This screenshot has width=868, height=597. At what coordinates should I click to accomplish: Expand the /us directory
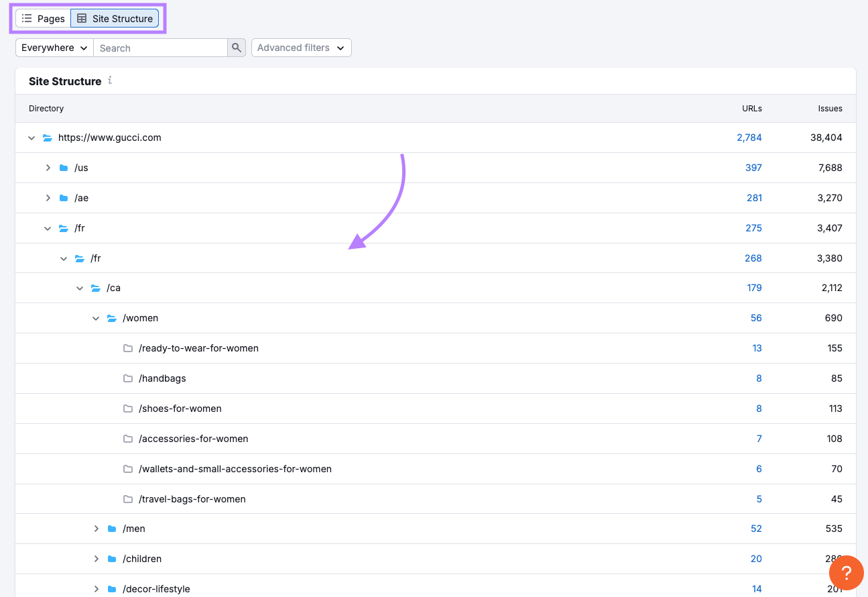48,168
